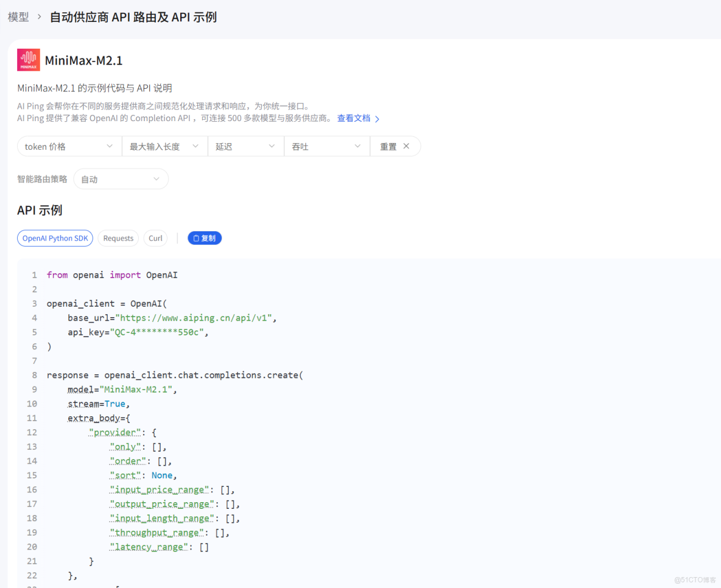This screenshot has height=588, width=721.
Task: Switch to the Curl tab
Action: (155, 238)
